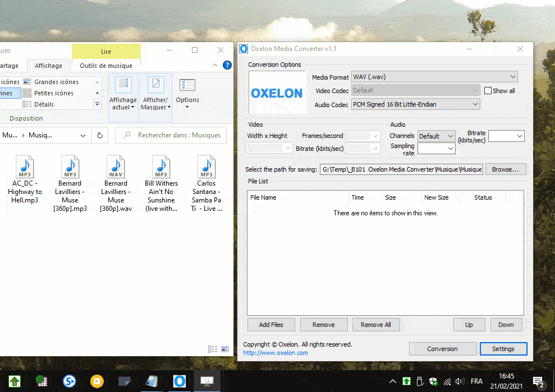The height and width of the screenshot is (392, 555).
Task: Enable the Show all checkbox
Action: tap(488, 91)
